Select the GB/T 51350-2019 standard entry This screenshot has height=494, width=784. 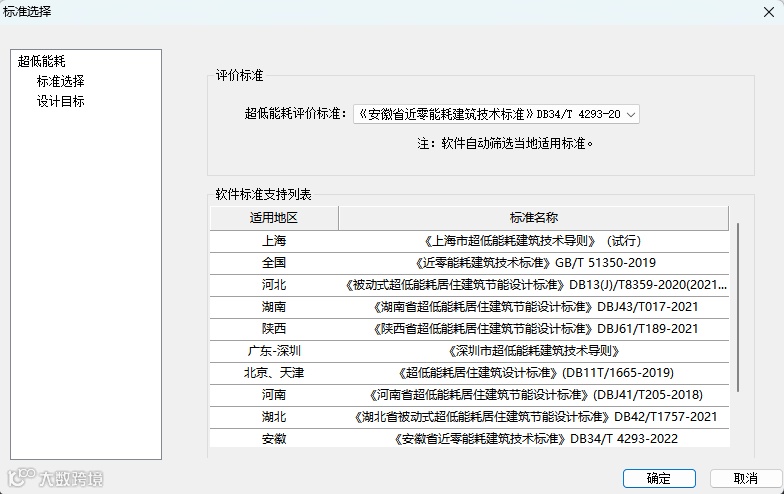534,263
